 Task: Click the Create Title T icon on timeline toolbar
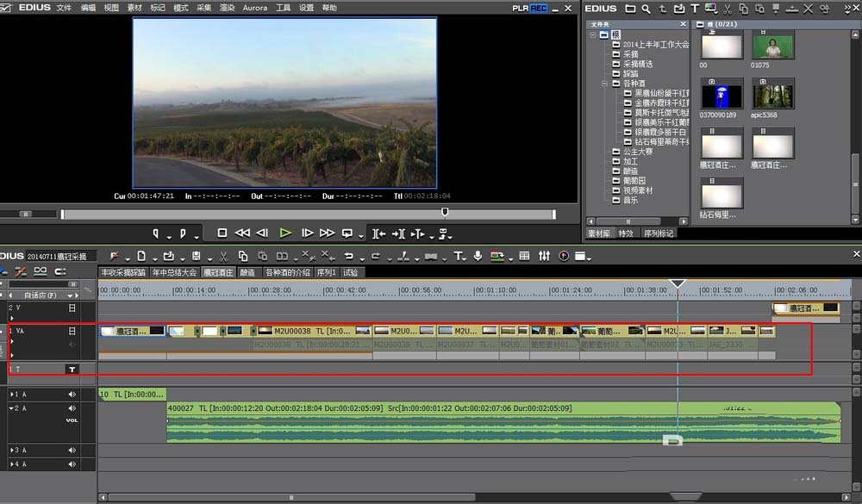point(458,256)
